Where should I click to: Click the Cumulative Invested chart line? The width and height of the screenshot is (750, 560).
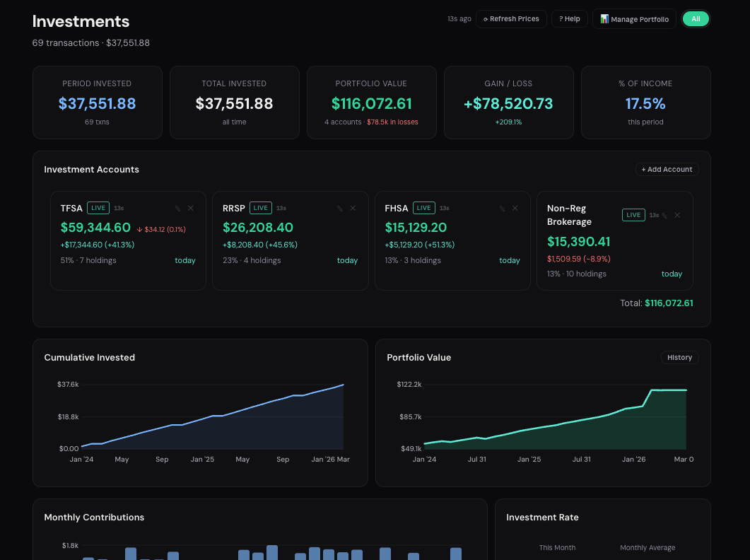(x=213, y=416)
